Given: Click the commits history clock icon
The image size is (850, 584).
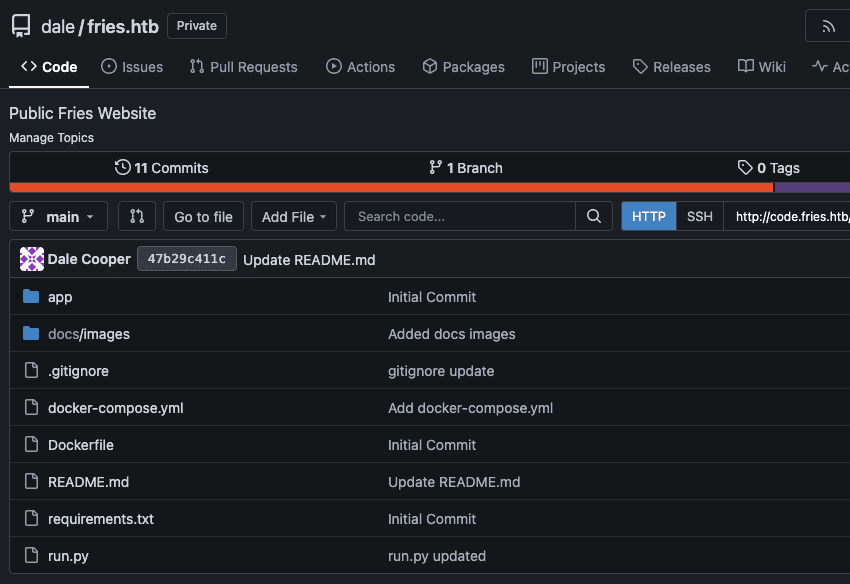Looking at the screenshot, I should click(123, 167).
